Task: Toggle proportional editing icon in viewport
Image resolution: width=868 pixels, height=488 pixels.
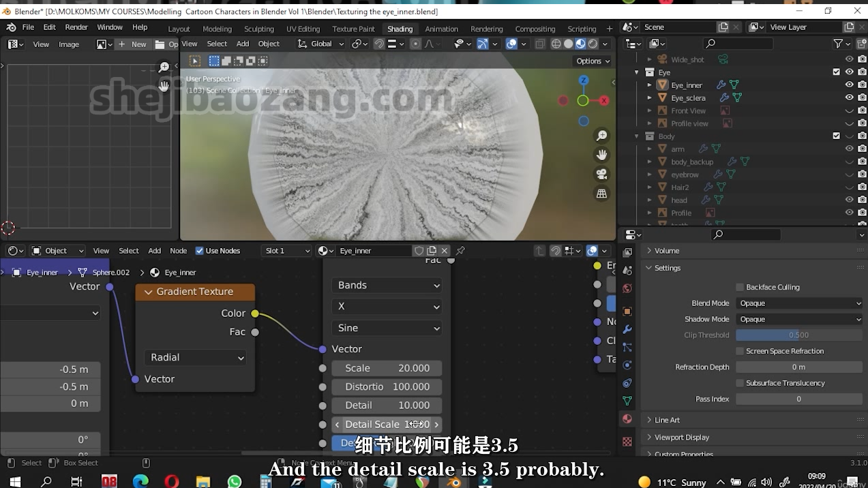Action: [x=415, y=44]
